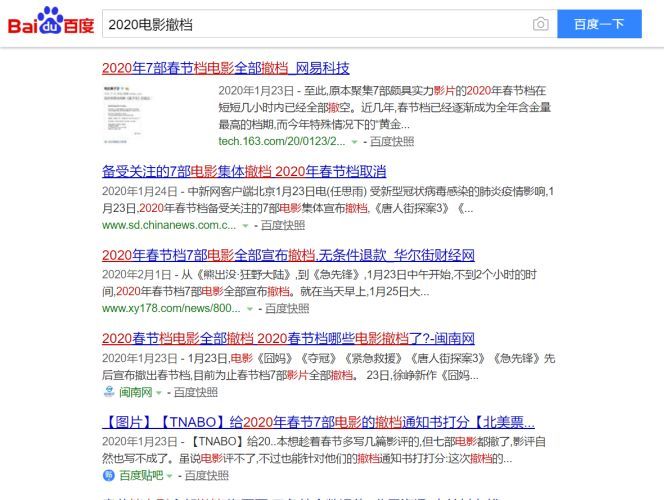This screenshot has height=500, width=664.
Task: Click tech.163.com source URL
Action: 282,141
